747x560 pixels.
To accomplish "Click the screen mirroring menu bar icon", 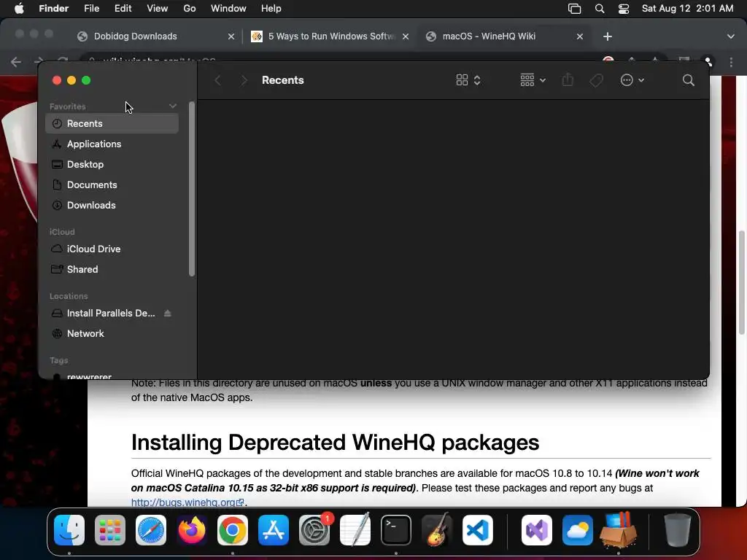I will [x=575, y=9].
